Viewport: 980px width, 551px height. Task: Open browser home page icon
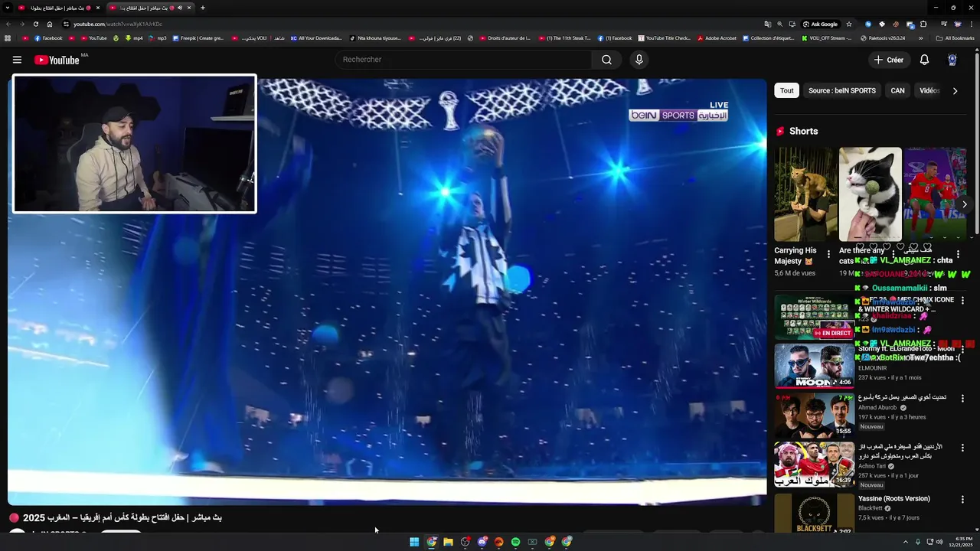pyautogui.click(x=50, y=24)
